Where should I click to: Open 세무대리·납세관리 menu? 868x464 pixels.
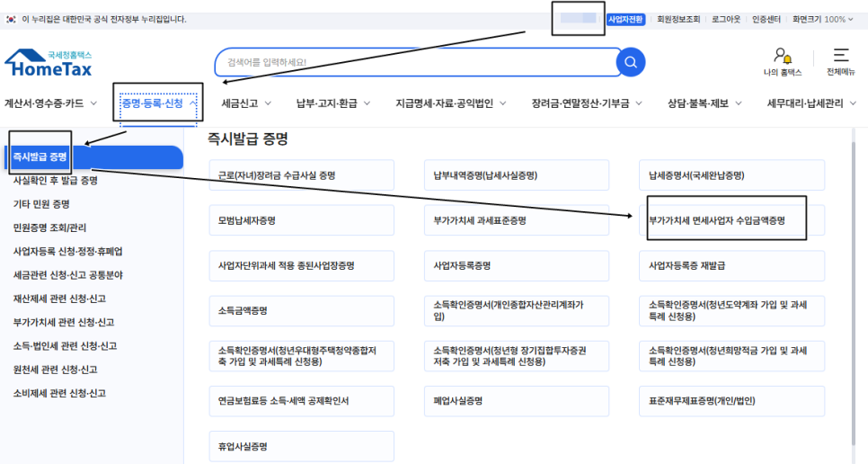click(805, 103)
